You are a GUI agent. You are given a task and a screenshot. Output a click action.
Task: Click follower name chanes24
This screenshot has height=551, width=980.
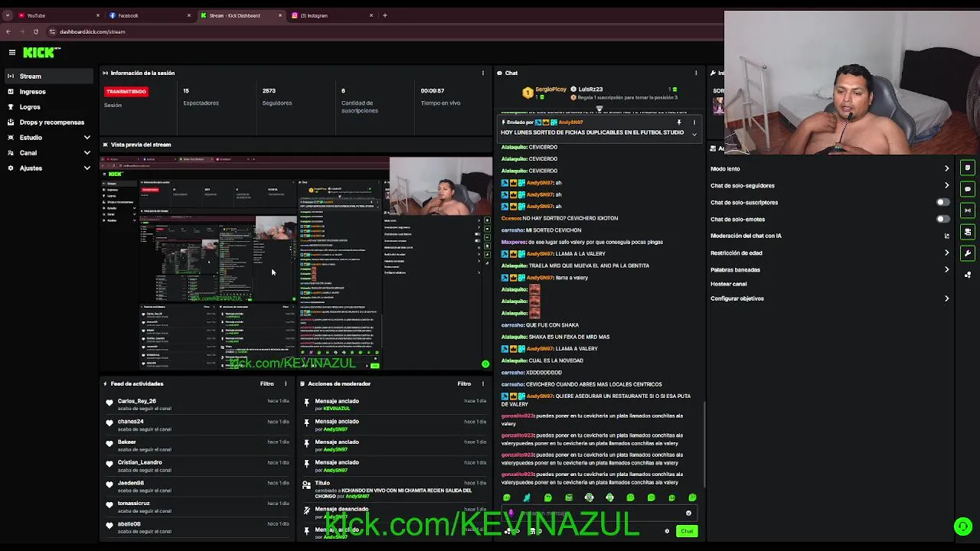[x=130, y=422]
